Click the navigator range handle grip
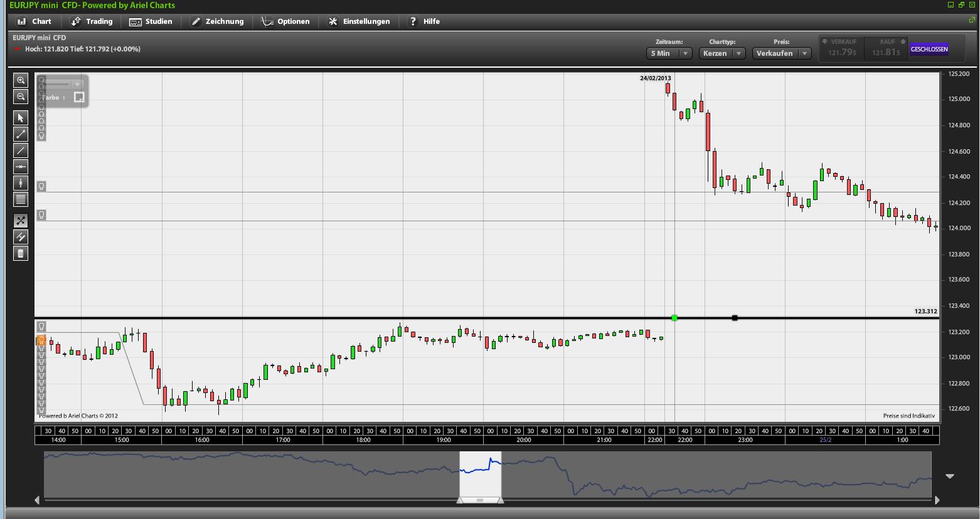Image resolution: width=980 pixels, height=519 pixels. click(x=480, y=500)
